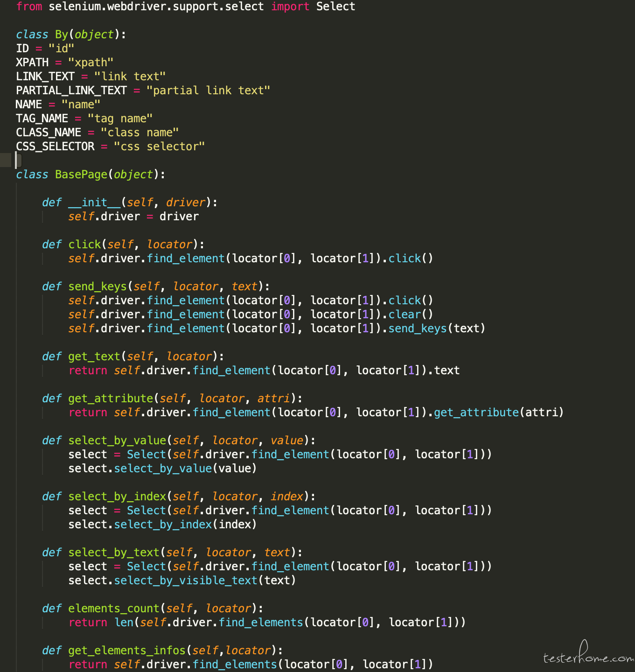Screen dimensions: 635x672
Task: Click the 'def get_elements_infos' definition line
Action: (x=162, y=651)
